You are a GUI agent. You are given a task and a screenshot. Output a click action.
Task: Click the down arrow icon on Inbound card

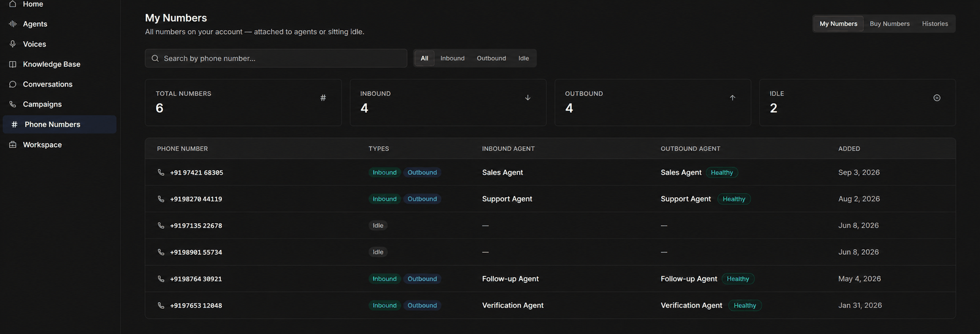[527, 97]
